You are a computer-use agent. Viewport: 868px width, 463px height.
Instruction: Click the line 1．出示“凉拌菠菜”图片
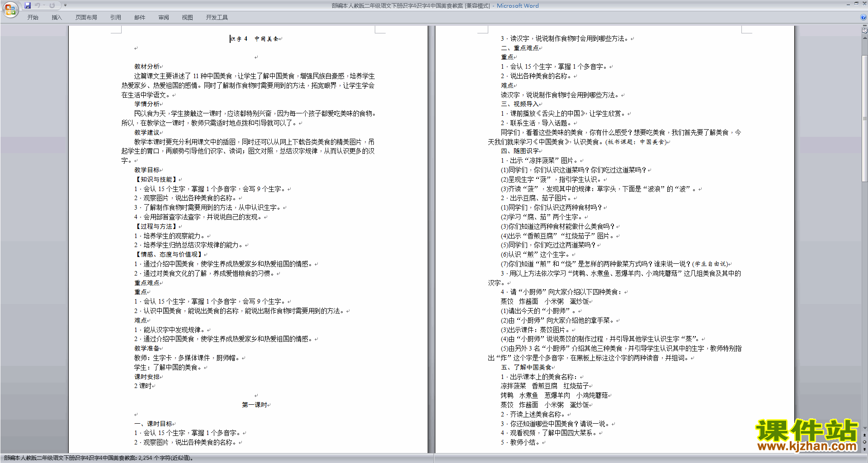click(540, 161)
